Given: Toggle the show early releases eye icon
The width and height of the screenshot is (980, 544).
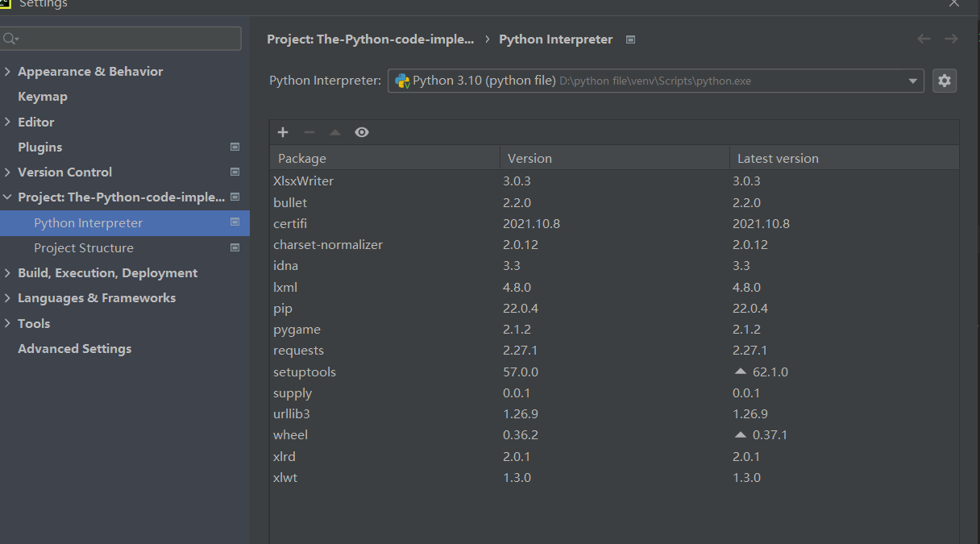Looking at the screenshot, I should tap(362, 132).
